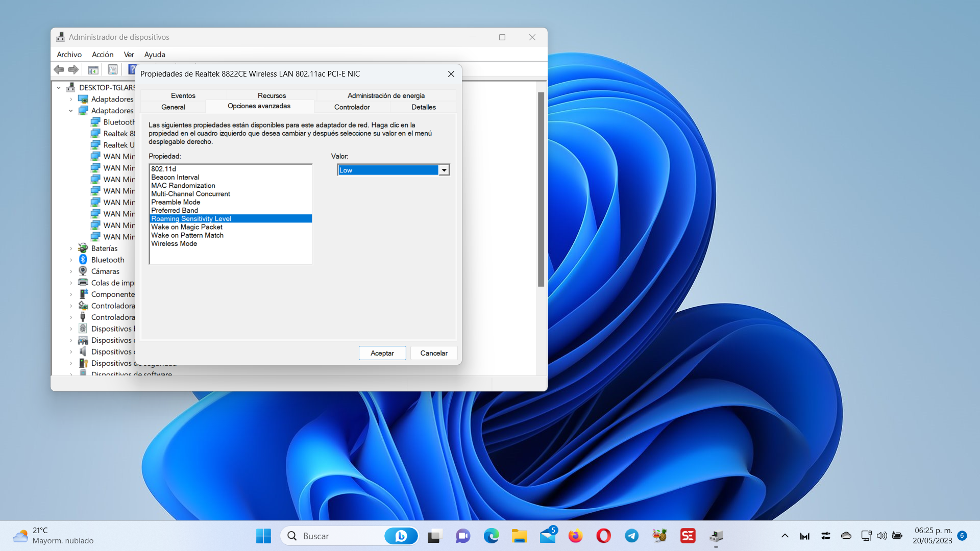This screenshot has height=551, width=980.
Task: Click the Cámaras webcam icon
Action: point(83,271)
